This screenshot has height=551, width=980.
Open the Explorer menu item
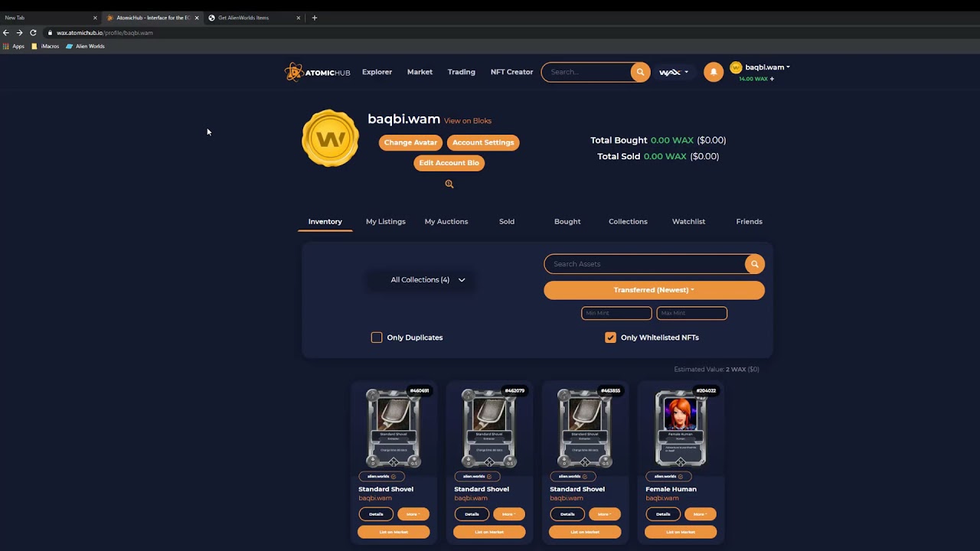click(377, 72)
